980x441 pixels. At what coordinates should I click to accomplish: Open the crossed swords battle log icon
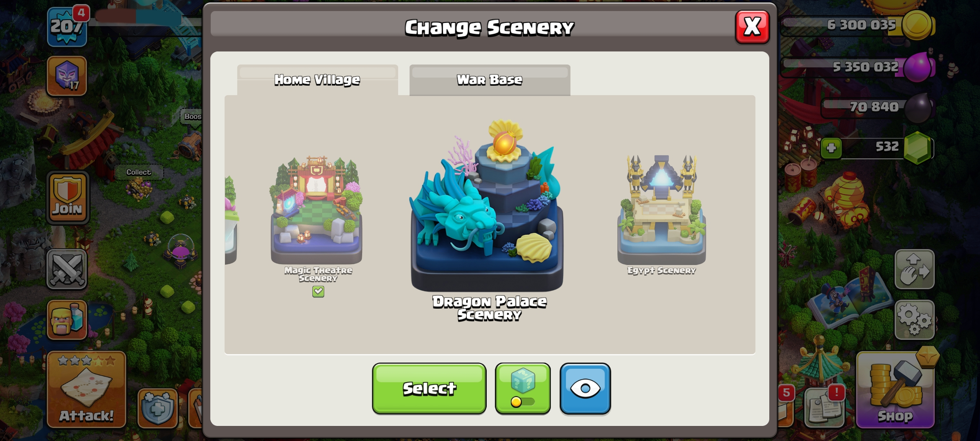pos(67,269)
